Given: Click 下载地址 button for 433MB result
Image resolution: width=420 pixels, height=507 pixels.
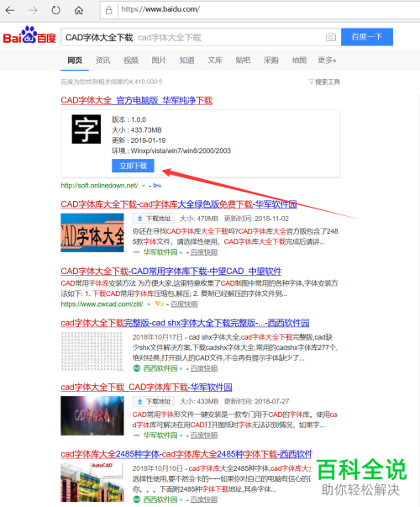Looking at the screenshot, I should click(x=154, y=401).
